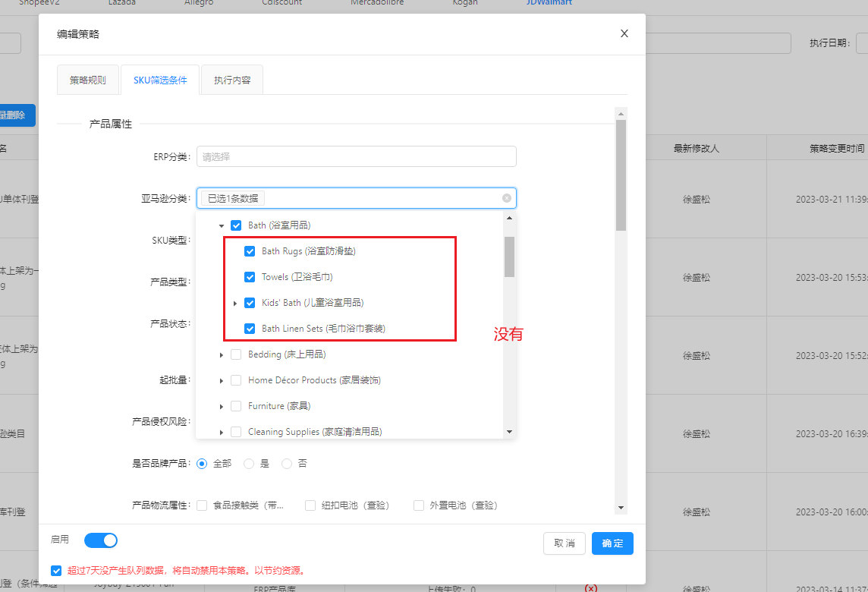Open the JDWalmart tab in background page
This screenshot has width=868, height=592.
[x=549, y=3]
